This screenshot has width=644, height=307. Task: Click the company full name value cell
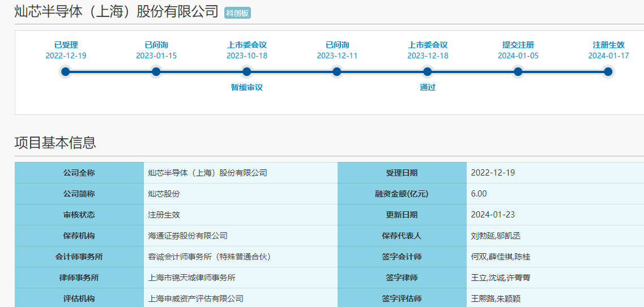[241, 173]
